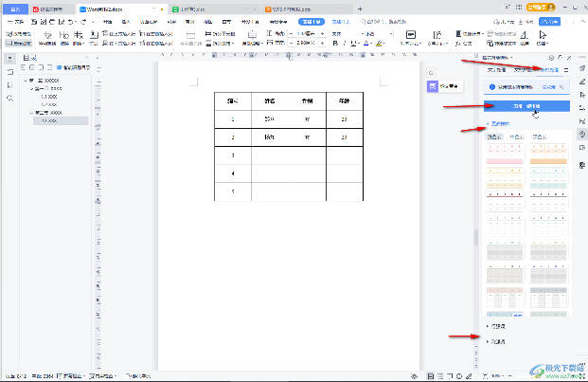Click the app grid icon in title bar
This screenshot has height=382, width=588.
point(519,8)
